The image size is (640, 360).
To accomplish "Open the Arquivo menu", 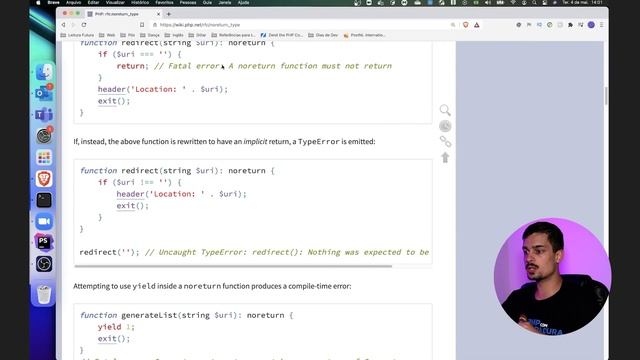I will click(73, 2).
